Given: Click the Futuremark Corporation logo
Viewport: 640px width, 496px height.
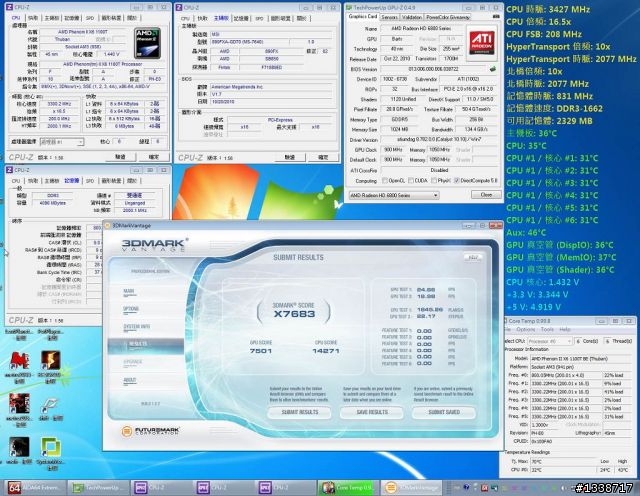Looking at the screenshot, I should [x=151, y=431].
